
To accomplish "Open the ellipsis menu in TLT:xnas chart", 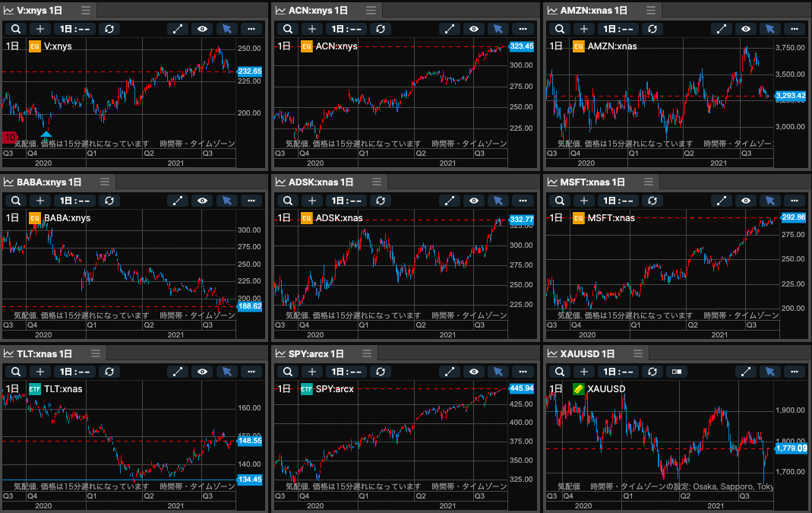I will (251, 372).
